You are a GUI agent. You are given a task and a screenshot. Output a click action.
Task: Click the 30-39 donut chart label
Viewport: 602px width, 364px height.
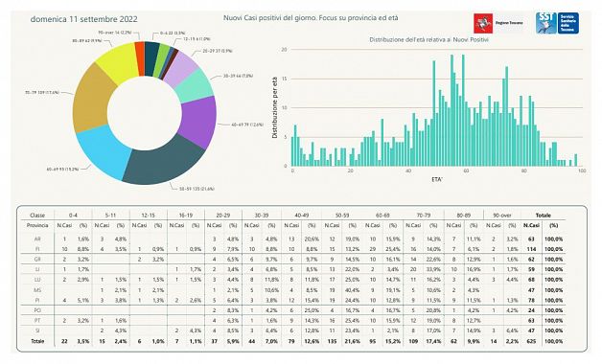click(x=238, y=76)
